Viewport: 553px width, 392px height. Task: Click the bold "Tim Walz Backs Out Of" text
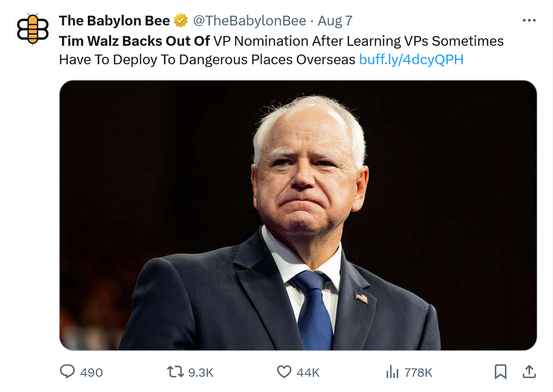(x=134, y=41)
